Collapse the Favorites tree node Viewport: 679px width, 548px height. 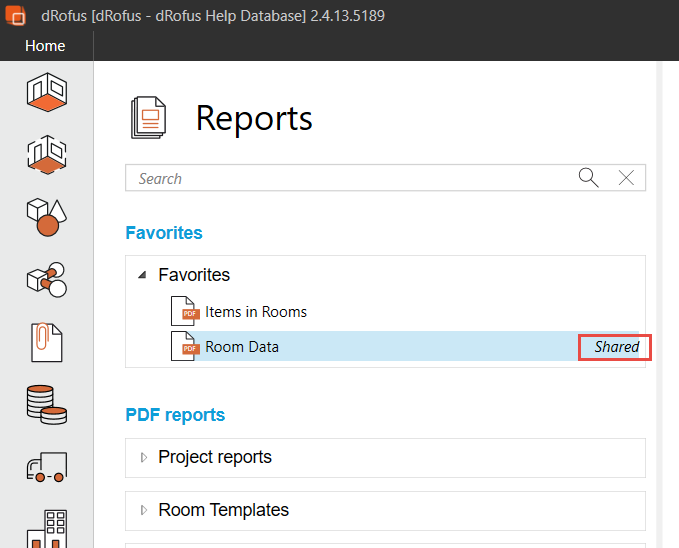point(142,275)
